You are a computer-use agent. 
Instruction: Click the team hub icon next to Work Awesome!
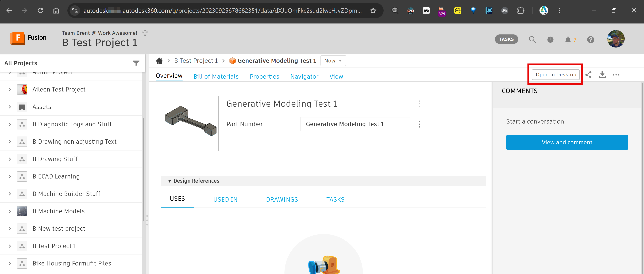pyautogui.click(x=145, y=33)
